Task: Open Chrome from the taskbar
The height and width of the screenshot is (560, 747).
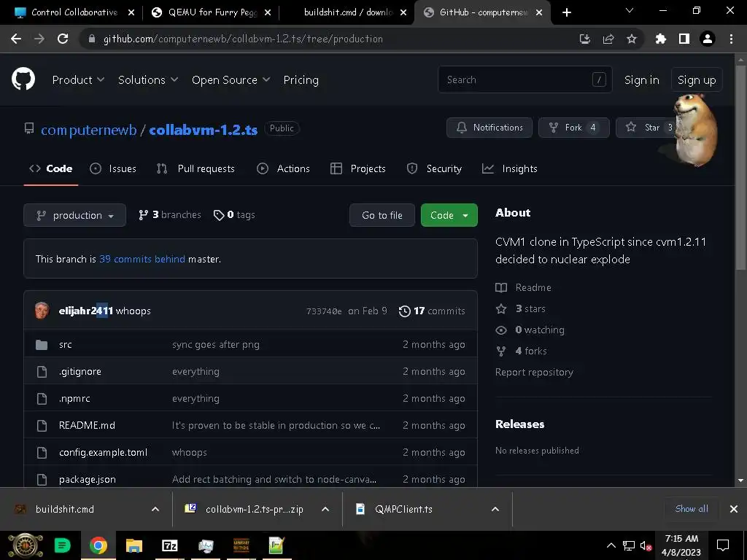Action: click(x=98, y=545)
